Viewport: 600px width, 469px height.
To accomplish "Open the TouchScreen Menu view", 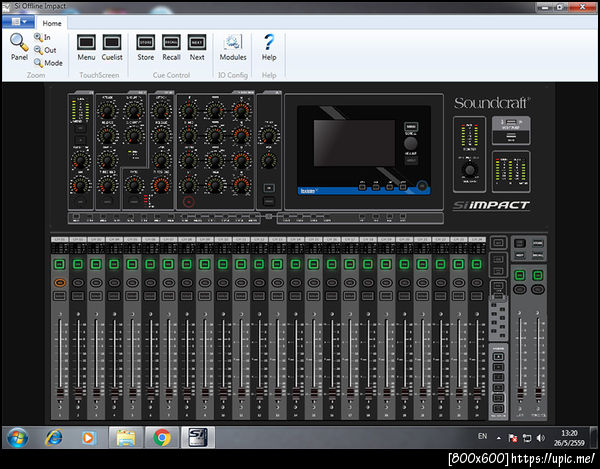I will point(86,43).
